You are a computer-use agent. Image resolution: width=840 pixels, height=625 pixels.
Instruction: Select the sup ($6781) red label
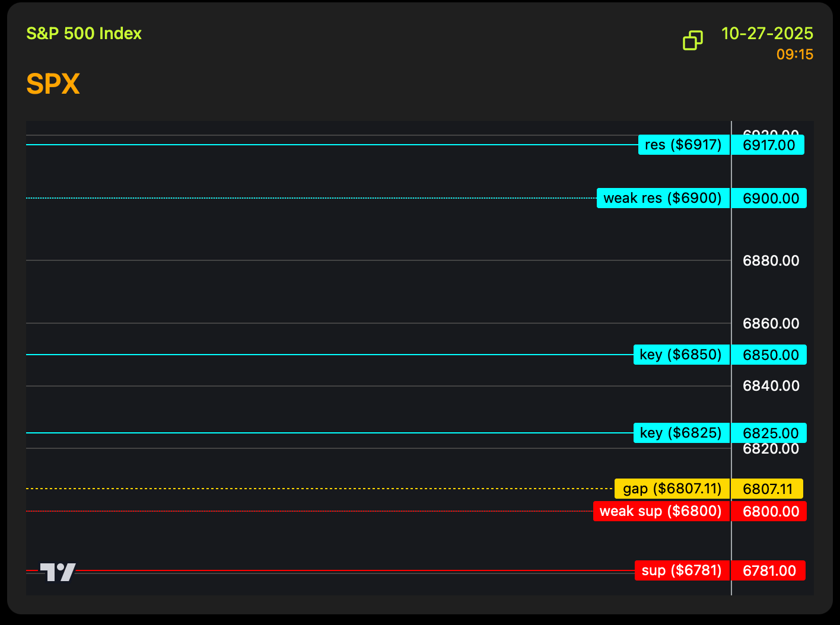682,570
